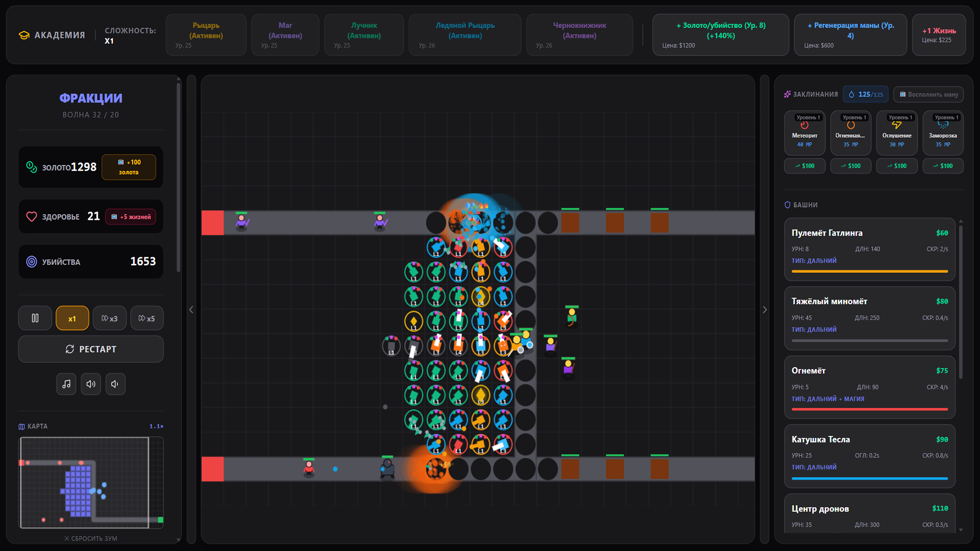Screen dimensions: 980x551
Task: Choose the Катушка Тесла tower card
Action: pyautogui.click(x=869, y=456)
